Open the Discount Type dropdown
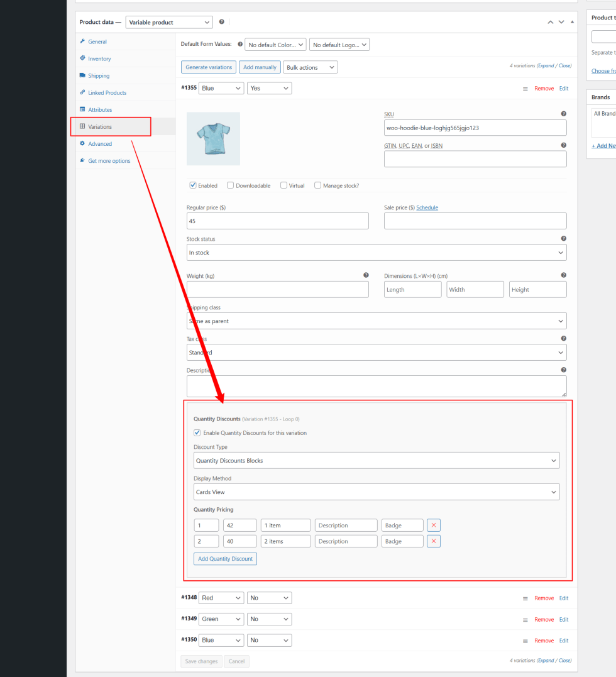This screenshot has height=677, width=616. pos(376,461)
